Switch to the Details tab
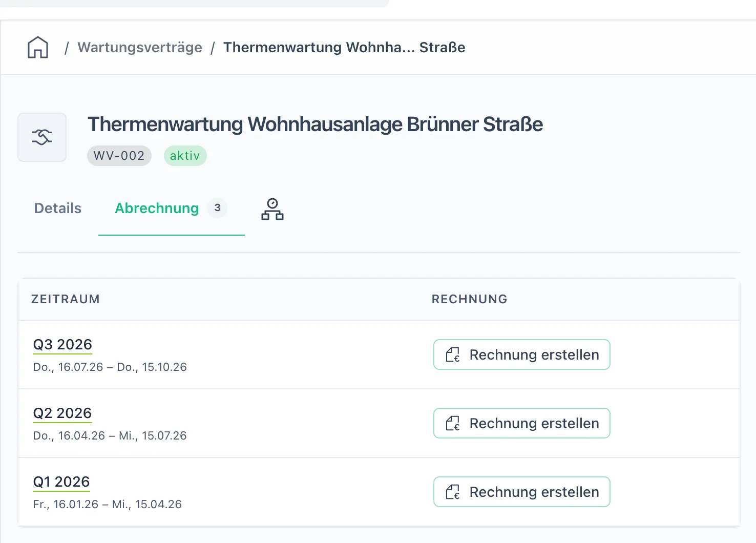This screenshot has width=756, height=543. 58,208
